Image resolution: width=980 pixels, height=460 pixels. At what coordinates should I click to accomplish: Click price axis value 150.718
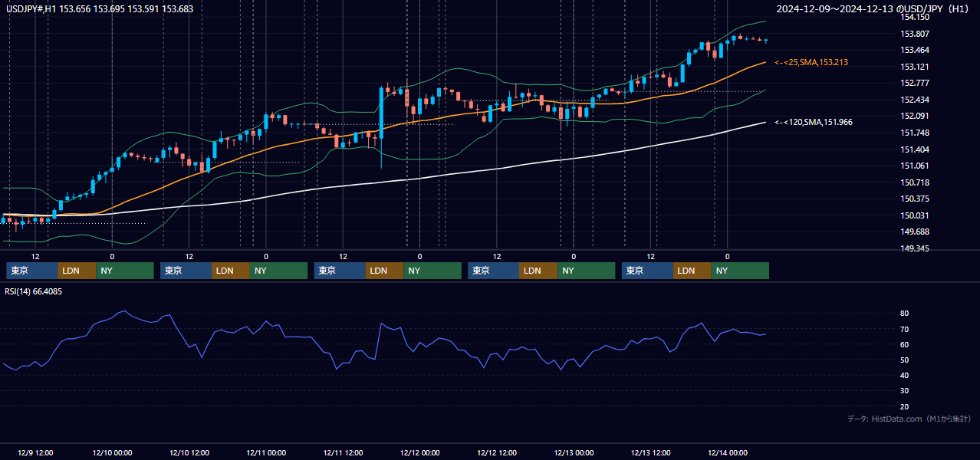tap(915, 182)
